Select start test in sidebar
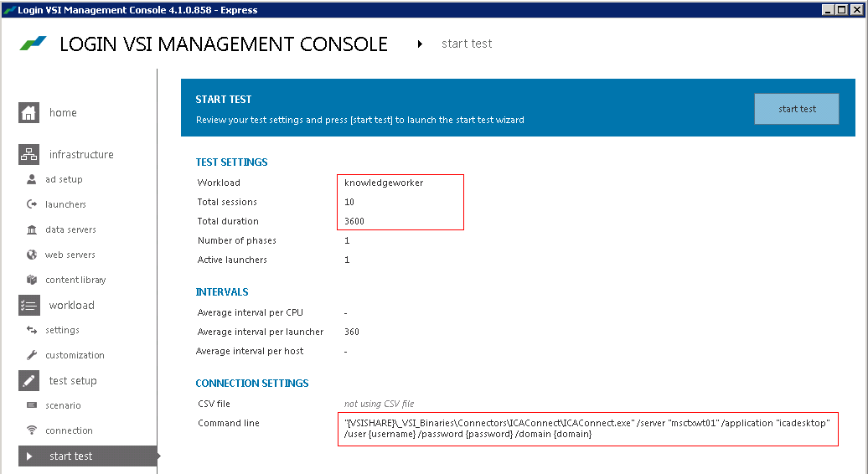This screenshot has height=474, width=868. click(x=87, y=456)
